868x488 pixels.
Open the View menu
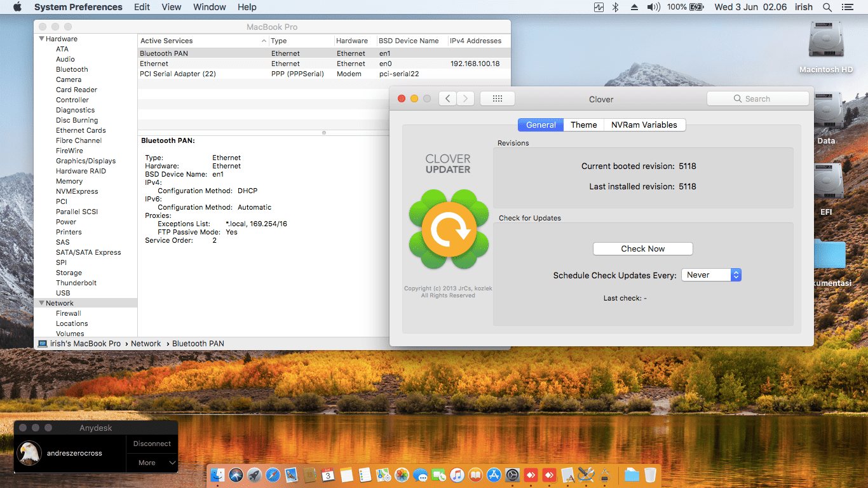tap(172, 7)
